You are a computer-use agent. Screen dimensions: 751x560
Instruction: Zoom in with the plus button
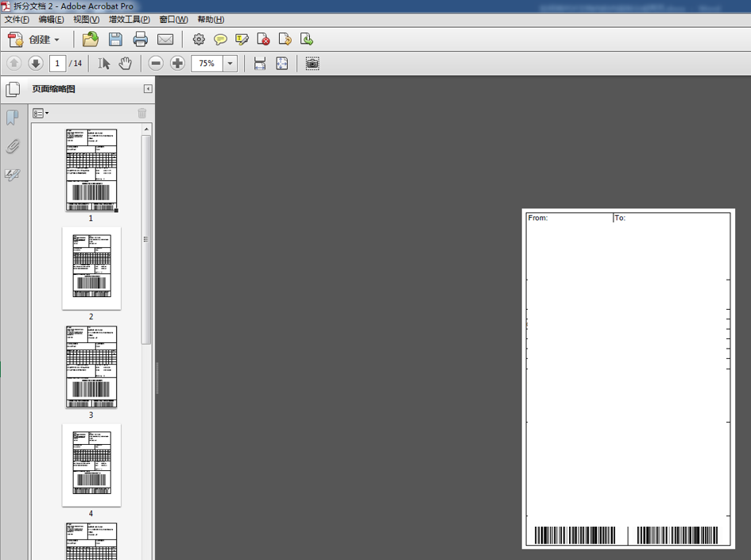click(x=177, y=64)
